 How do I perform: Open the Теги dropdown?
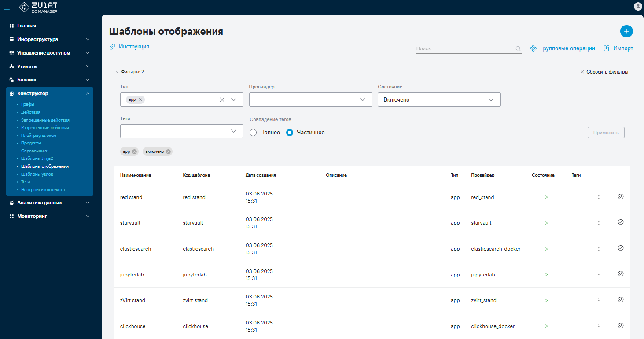coord(182,131)
